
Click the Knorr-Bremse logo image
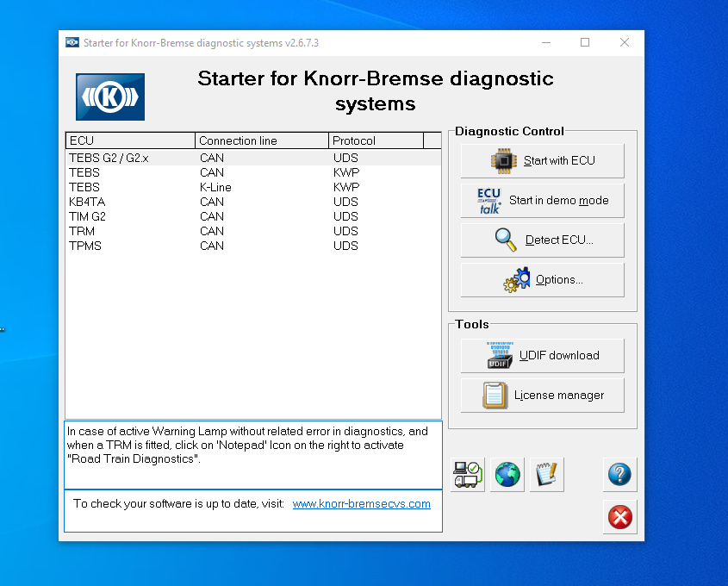pos(110,97)
